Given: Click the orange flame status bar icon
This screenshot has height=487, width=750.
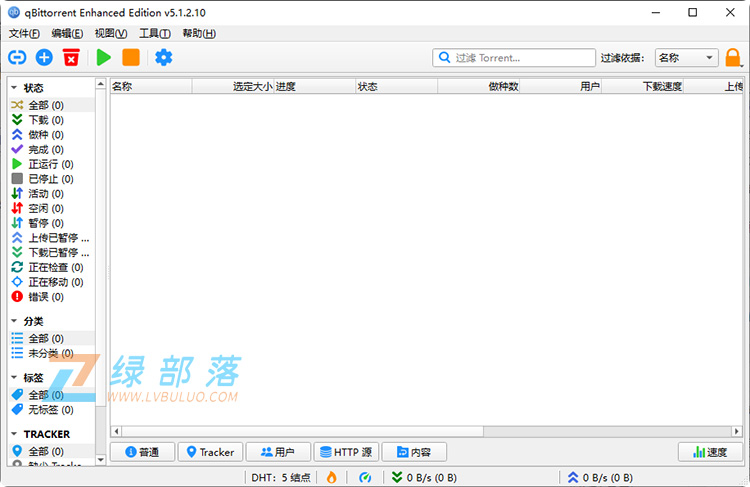Looking at the screenshot, I should [331, 477].
